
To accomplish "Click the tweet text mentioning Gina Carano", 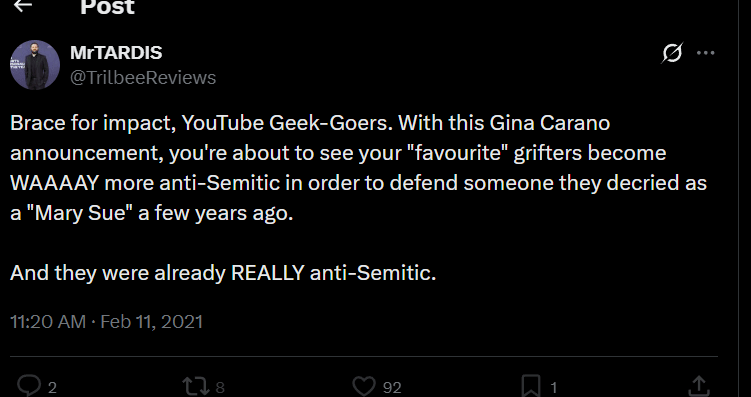I will coord(358,168).
